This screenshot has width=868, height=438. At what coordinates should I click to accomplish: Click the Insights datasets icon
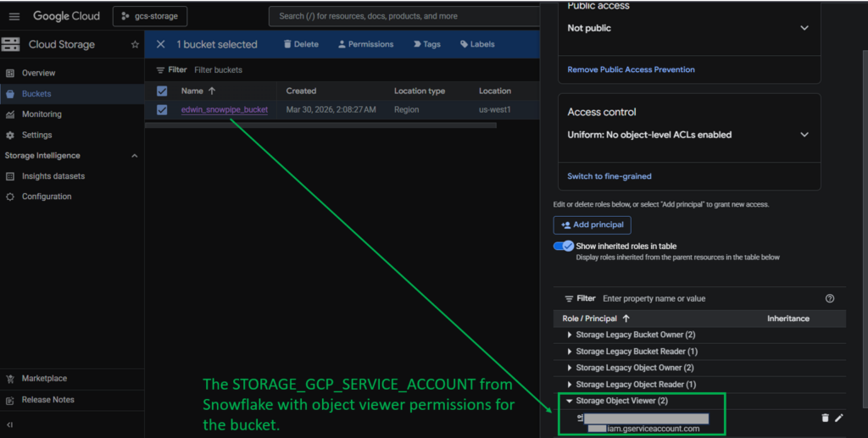10,176
